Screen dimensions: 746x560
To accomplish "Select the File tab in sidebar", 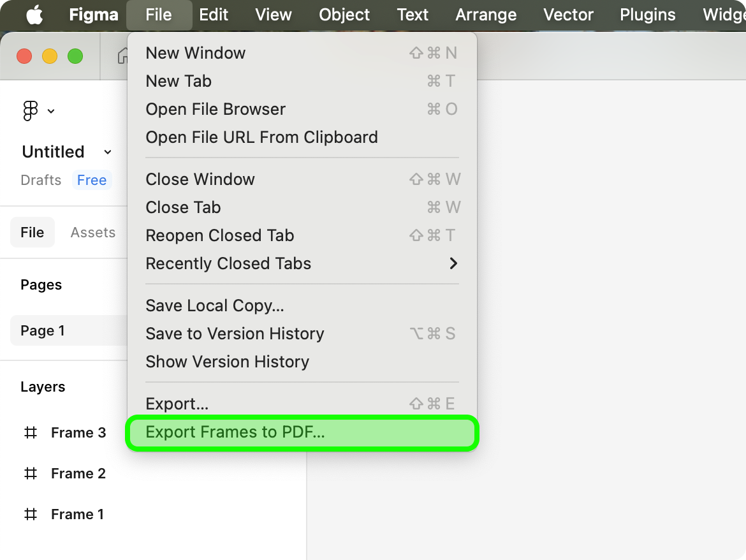I will [33, 232].
